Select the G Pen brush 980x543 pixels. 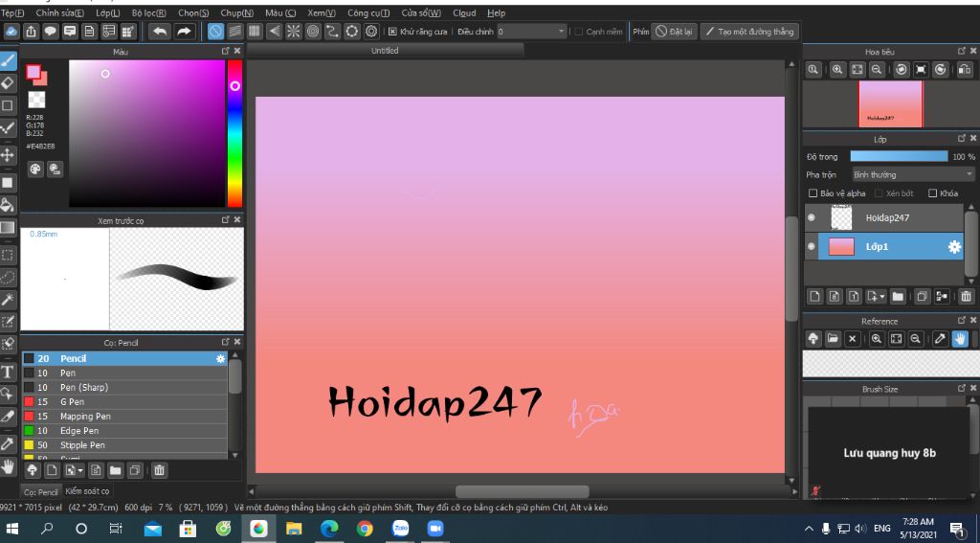pyautogui.click(x=125, y=402)
